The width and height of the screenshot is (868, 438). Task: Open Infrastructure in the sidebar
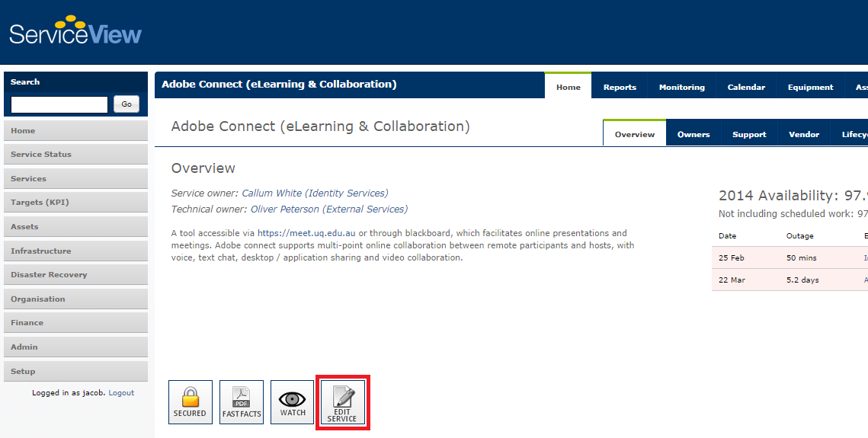(x=76, y=251)
